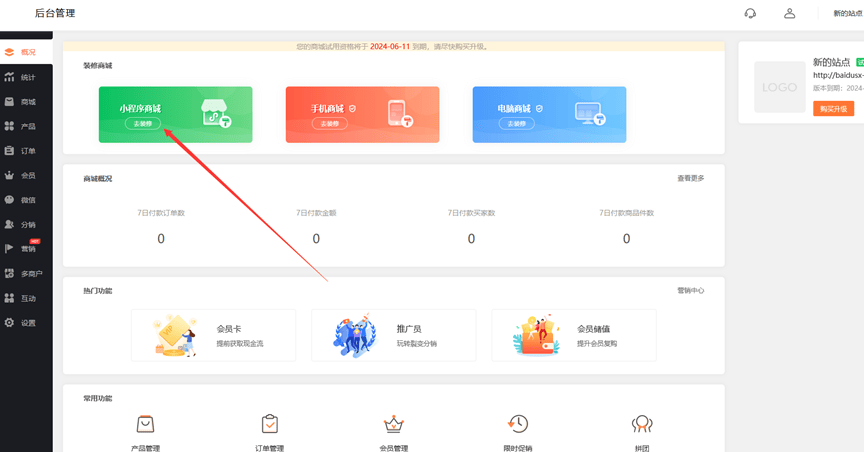Image resolution: width=864 pixels, height=452 pixels.
Task: Click the 设置 gear icon in sidebar
Action: tap(10, 323)
